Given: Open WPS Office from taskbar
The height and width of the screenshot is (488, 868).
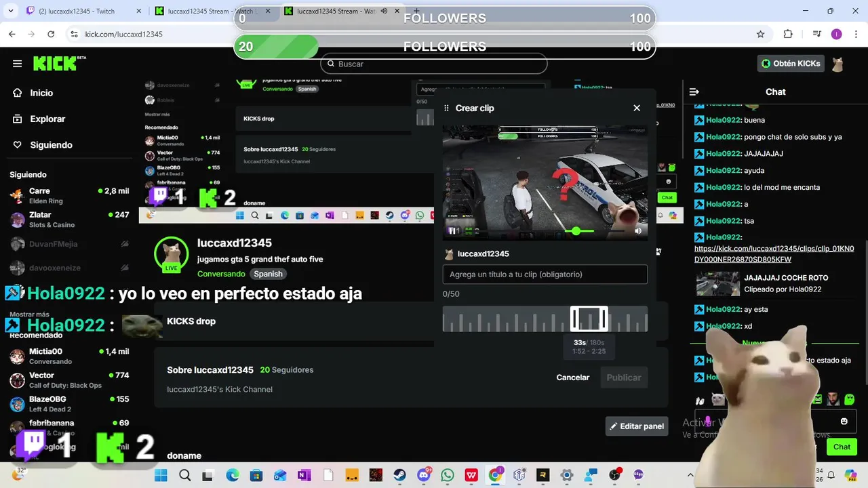Looking at the screenshot, I should tap(471, 475).
